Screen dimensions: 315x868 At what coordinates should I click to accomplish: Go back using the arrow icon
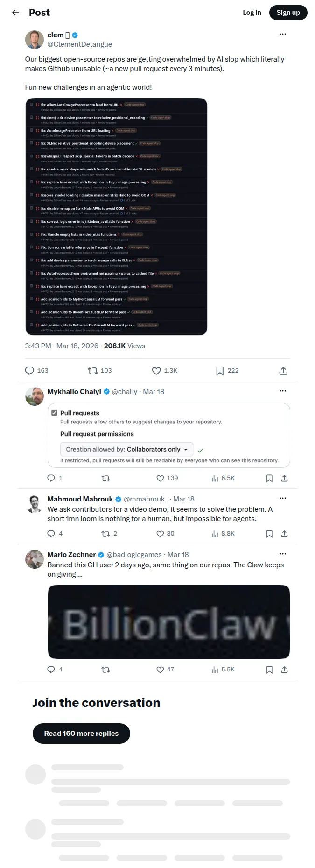tap(15, 13)
